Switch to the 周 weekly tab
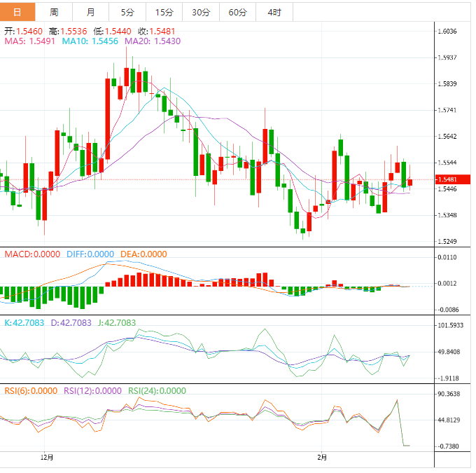The width and height of the screenshot is (476, 473). 55,12
